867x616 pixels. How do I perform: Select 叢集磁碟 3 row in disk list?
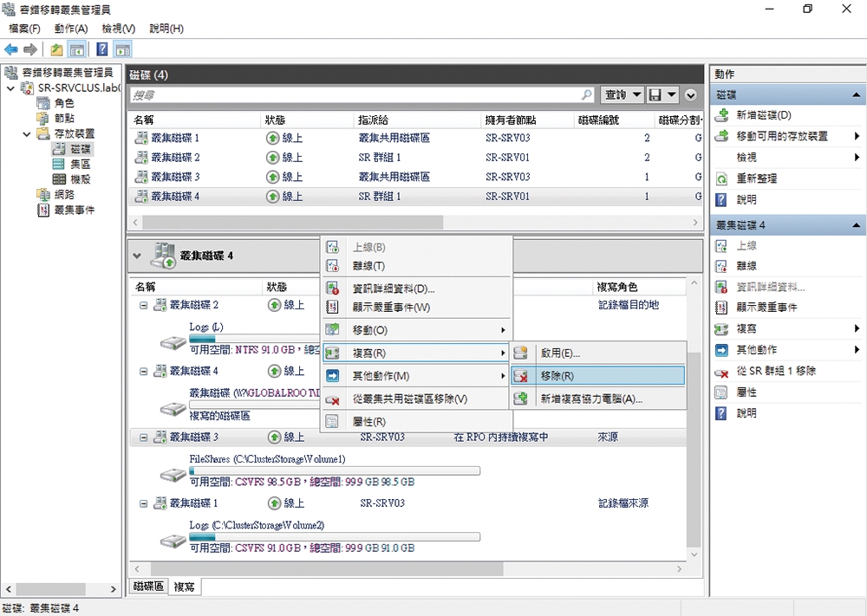[x=416, y=177]
